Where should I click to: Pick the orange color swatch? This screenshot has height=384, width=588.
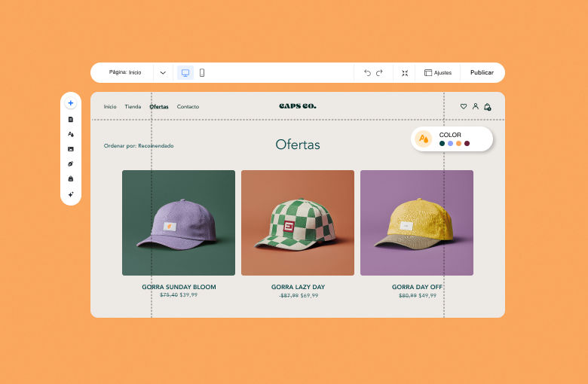(x=458, y=144)
